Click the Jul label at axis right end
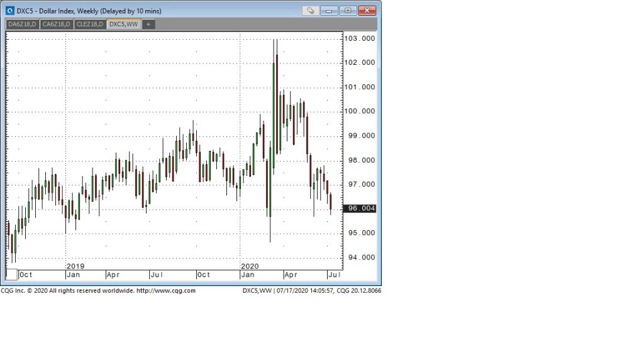Image resolution: width=644 pixels, height=362 pixels. (335, 275)
